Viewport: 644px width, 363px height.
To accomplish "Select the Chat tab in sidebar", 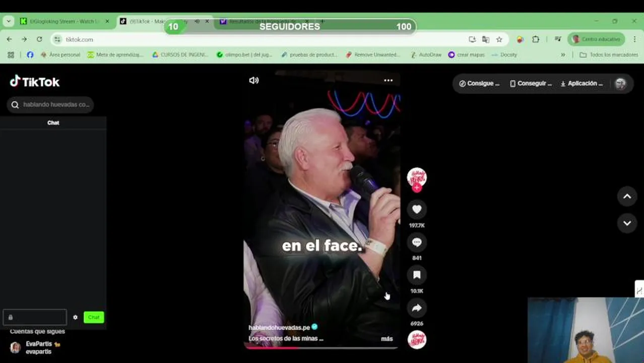I will pyautogui.click(x=53, y=123).
